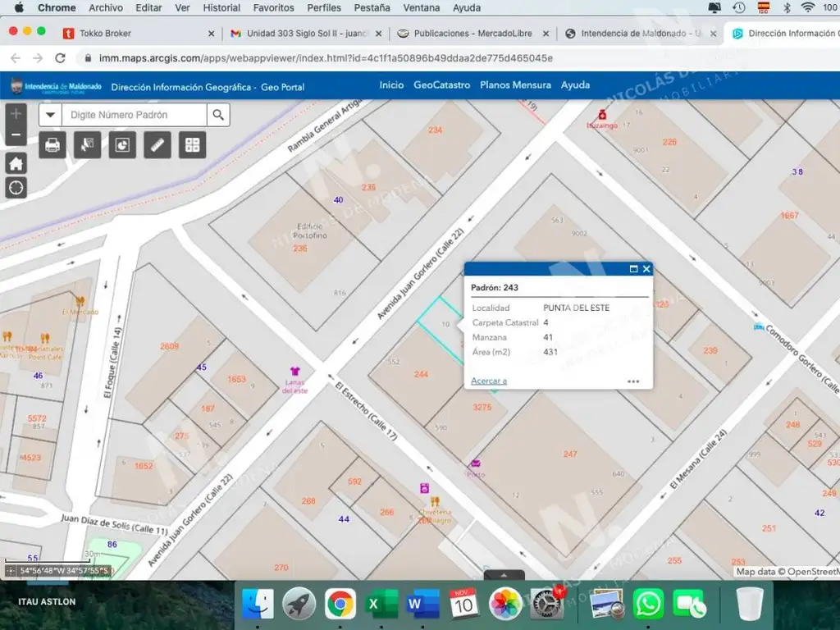Open the GeoCatastro menu item
The image size is (840, 630).
click(x=441, y=85)
